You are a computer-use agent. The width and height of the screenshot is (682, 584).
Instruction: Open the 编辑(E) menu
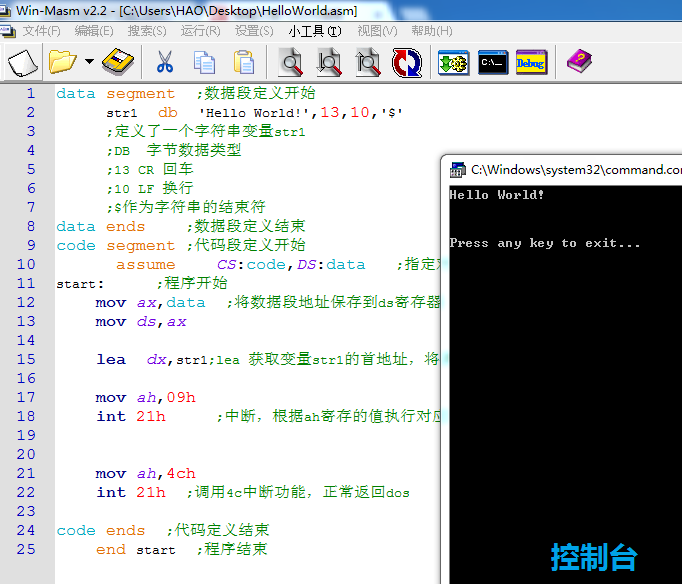pyautogui.click(x=94, y=31)
